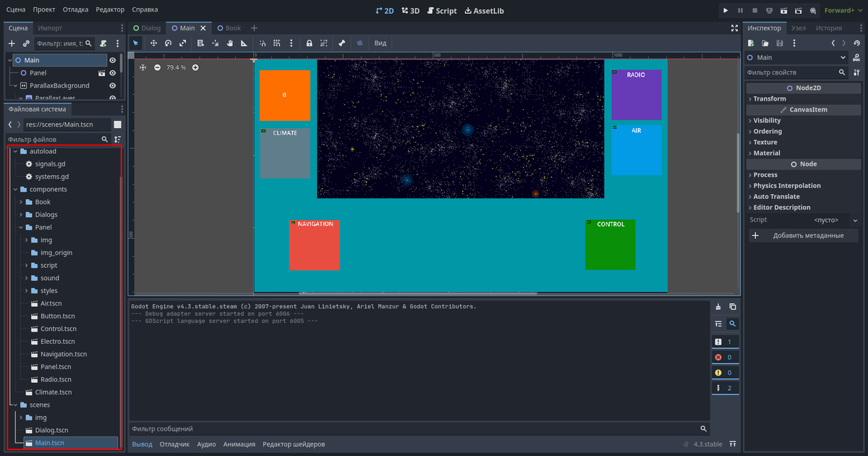Create a new resource in Inspector
Image resolution: width=868 pixels, height=456 pixels.
(x=752, y=43)
